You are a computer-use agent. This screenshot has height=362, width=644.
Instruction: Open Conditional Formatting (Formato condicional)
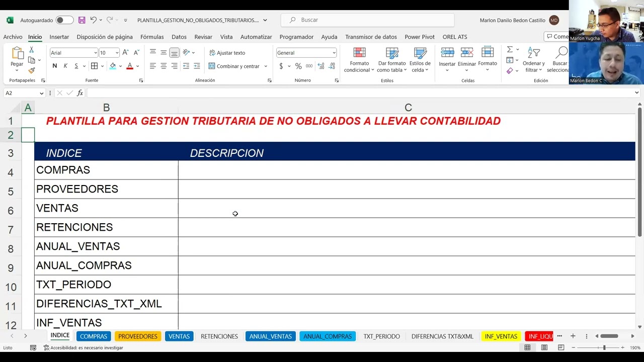click(359, 60)
